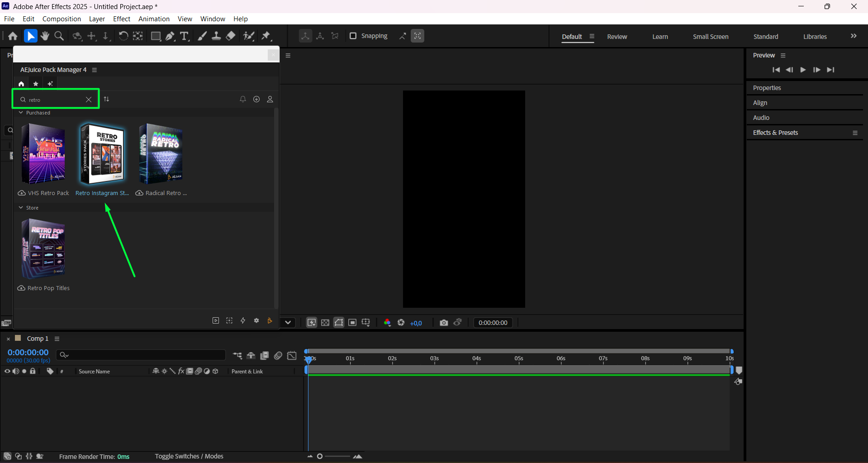Switch to the Learn workspace

tap(660, 37)
